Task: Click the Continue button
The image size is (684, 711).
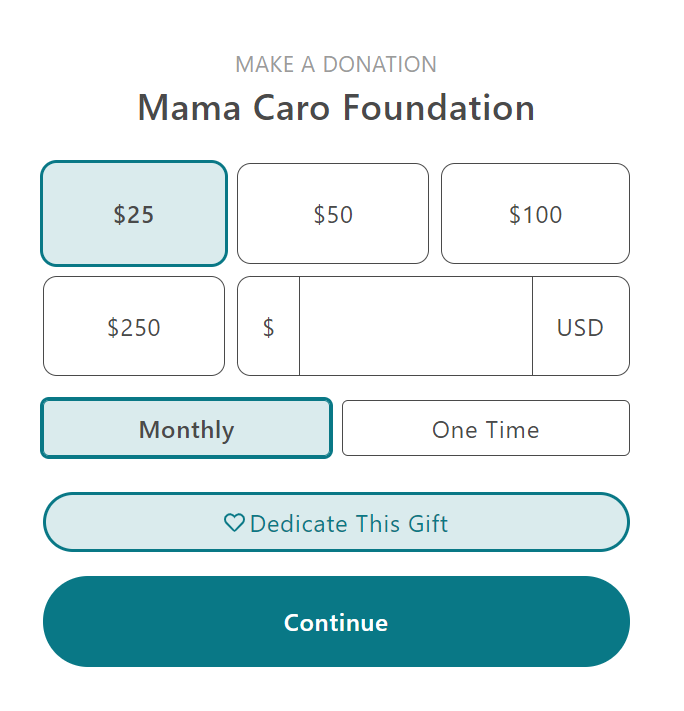Action: [x=336, y=622]
